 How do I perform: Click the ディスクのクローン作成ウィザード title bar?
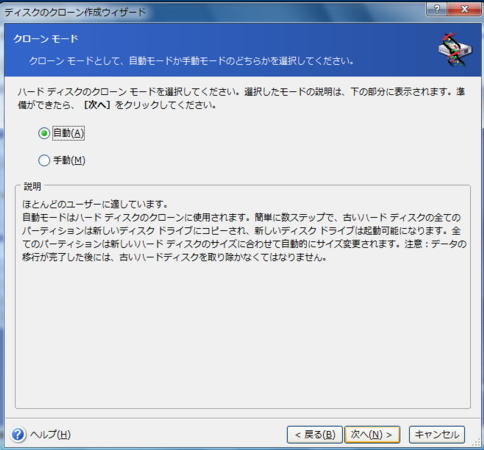click(x=213, y=12)
